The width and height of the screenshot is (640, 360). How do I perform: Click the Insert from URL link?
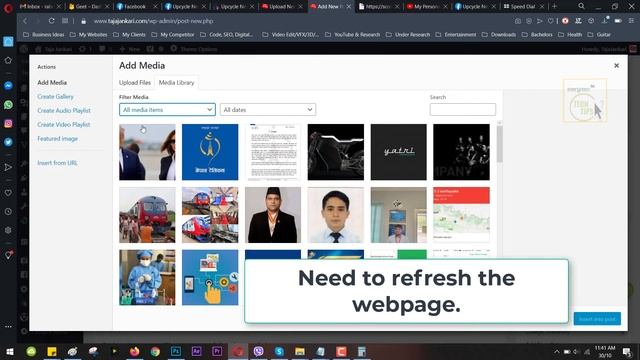click(57, 162)
